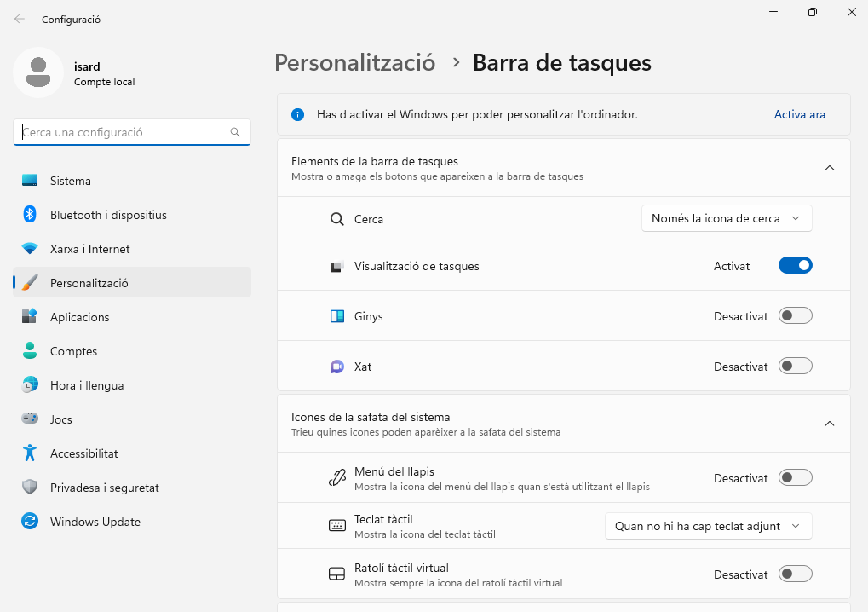Click the Cerca una configuració search field
This screenshot has width=868, height=612.
click(x=124, y=132)
